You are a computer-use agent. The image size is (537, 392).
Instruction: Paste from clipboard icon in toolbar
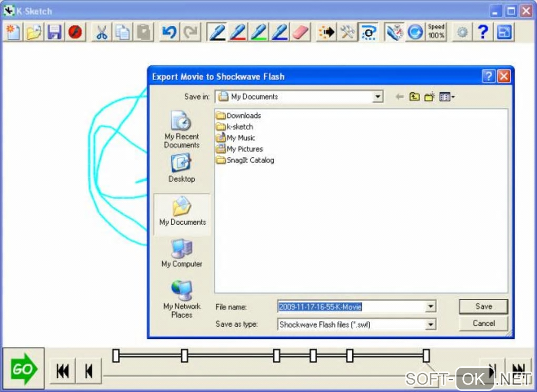tap(144, 33)
